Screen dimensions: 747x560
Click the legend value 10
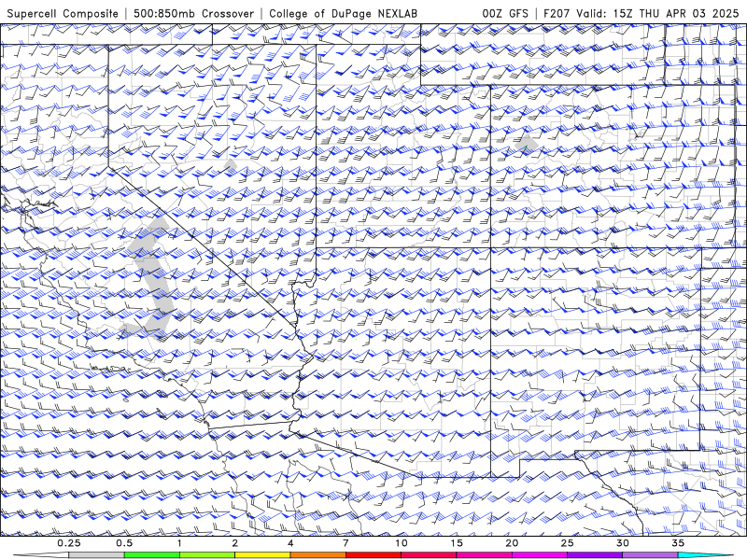pos(402,543)
